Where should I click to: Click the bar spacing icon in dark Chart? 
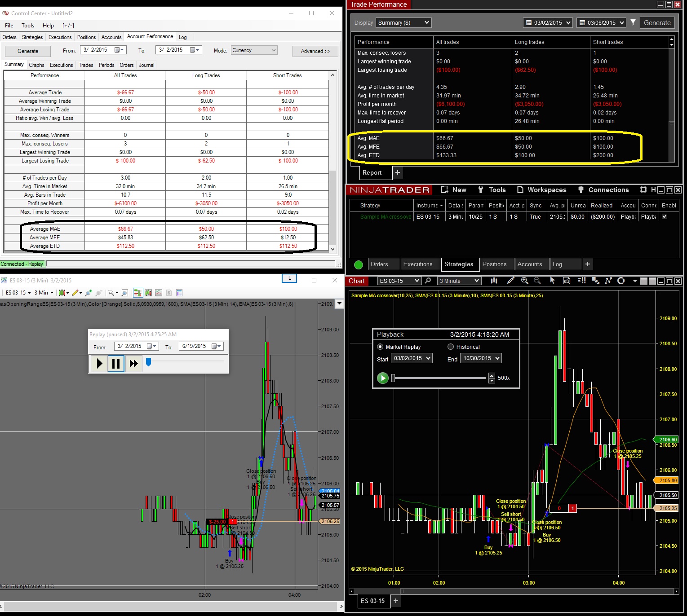tap(596, 281)
